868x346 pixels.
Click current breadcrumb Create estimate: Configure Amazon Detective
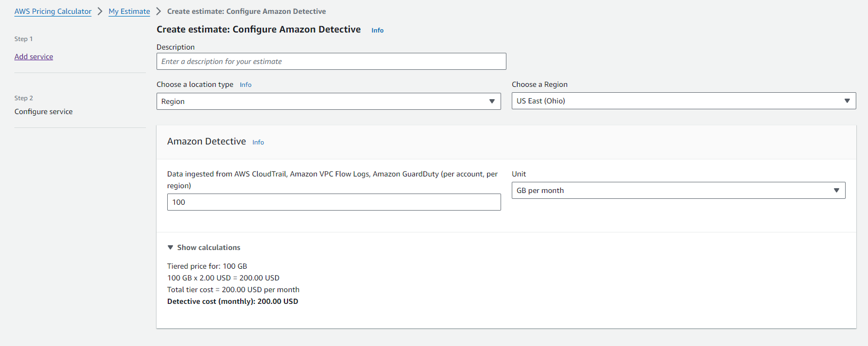[x=247, y=11]
